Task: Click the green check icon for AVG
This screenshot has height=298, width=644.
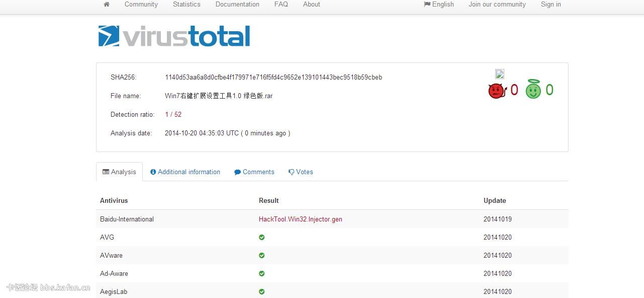Action: click(261, 237)
